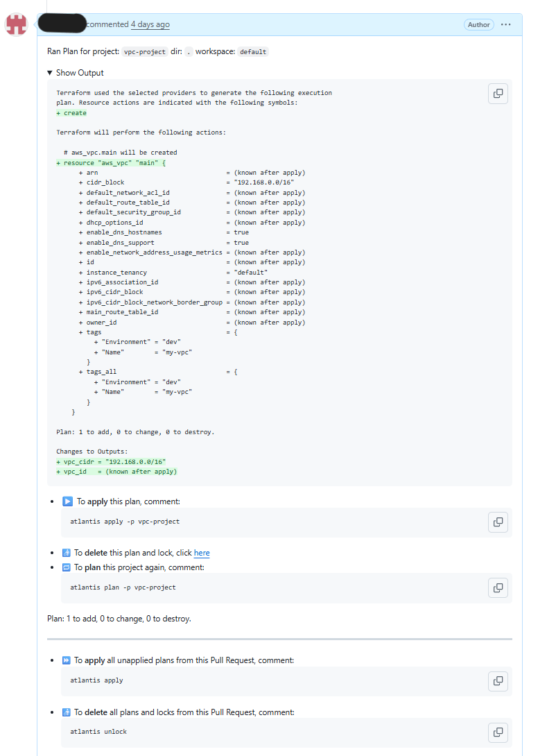
Task: Copy the 'atlantis plan -p vpc-project' command
Action: [x=498, y=587]
